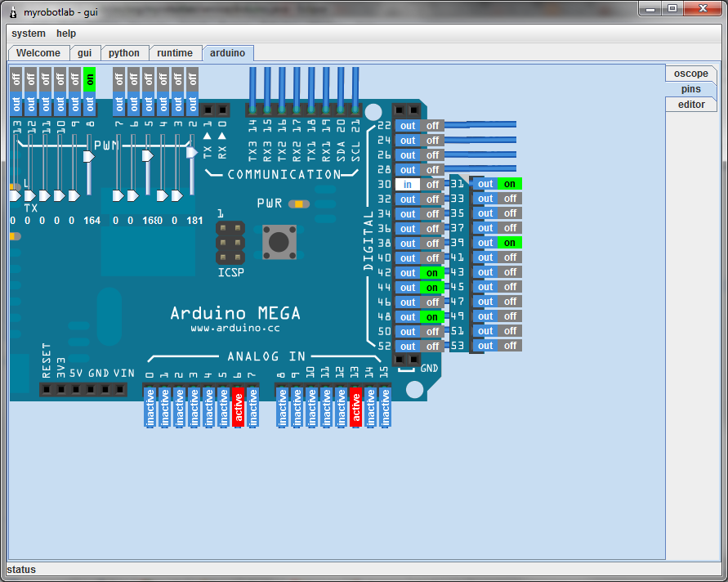Click the out mode button for pin 39
This screenshot has height=582, width=728.
coord(485,243)
